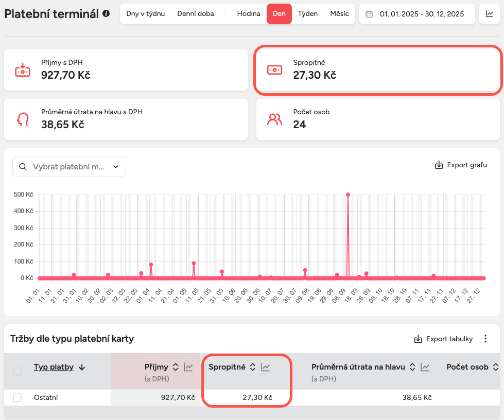This screenshot has width=504, height=420.
Task: Switch to the Týden tab
Action: [307, 14]
